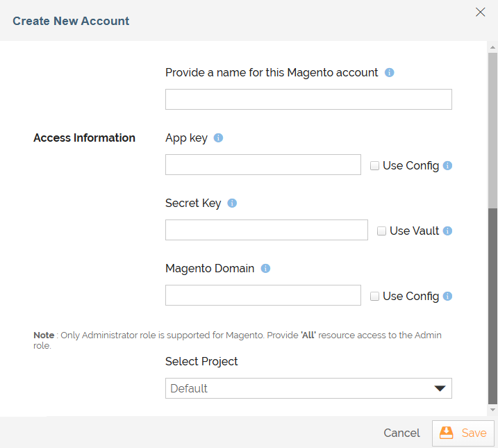Click the Save disk icon
The width and height of the screenshot is (498, 448).
pos(446,433)
